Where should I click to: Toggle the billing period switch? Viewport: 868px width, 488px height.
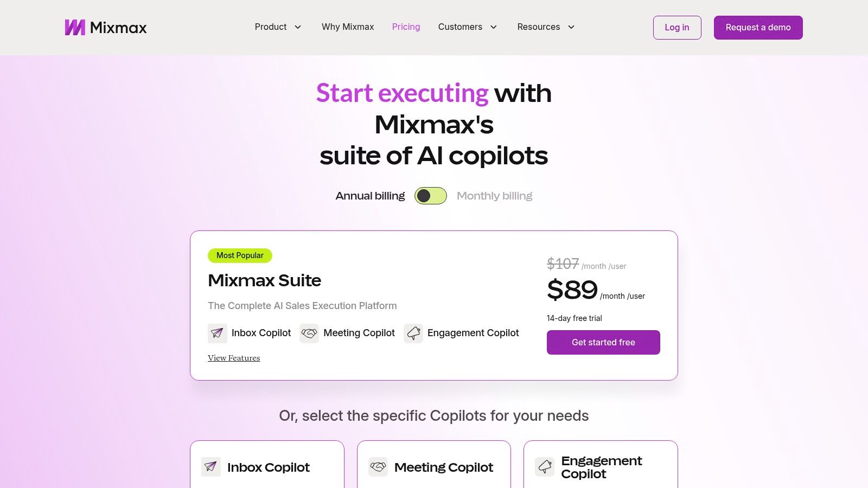[x=431, y=196]
